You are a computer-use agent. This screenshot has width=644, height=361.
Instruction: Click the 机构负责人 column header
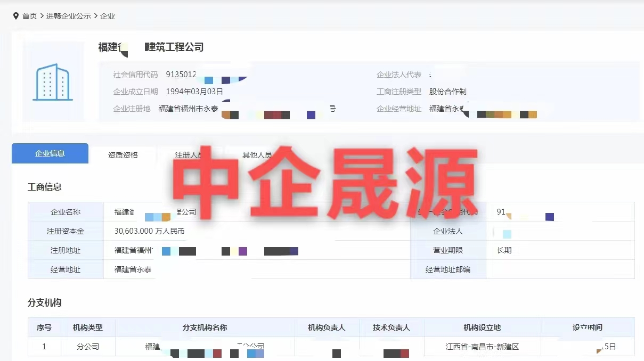(327, 327)
